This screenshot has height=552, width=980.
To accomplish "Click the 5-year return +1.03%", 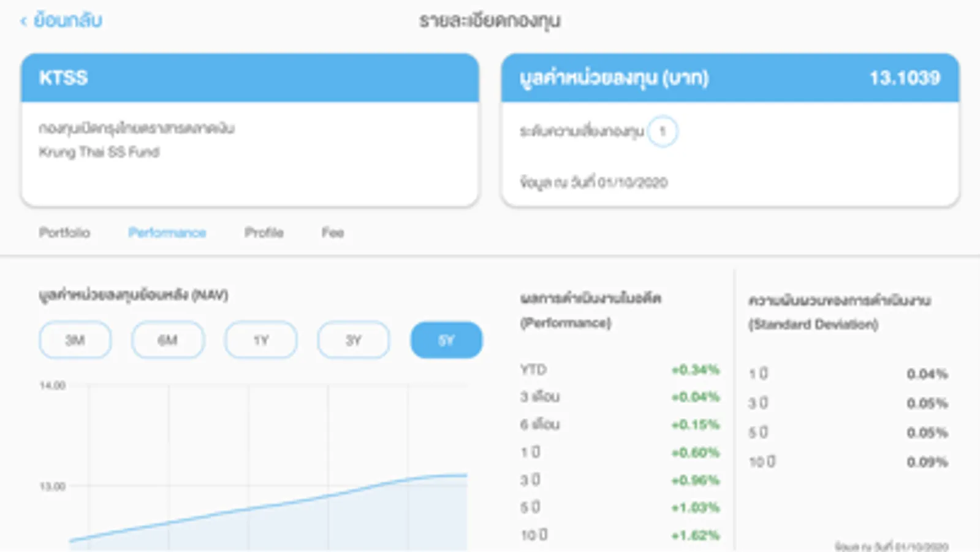I will 695,507.
